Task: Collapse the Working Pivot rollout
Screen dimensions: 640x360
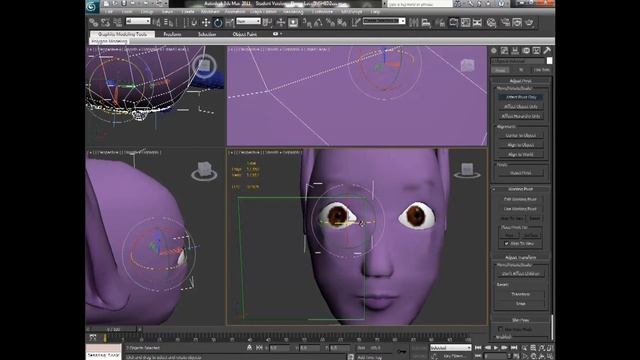Action: tap(521, 189)
